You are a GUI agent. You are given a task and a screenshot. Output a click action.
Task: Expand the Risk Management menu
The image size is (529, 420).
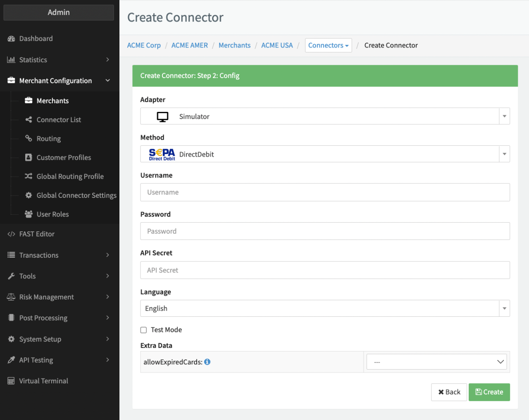pos(58,297)
